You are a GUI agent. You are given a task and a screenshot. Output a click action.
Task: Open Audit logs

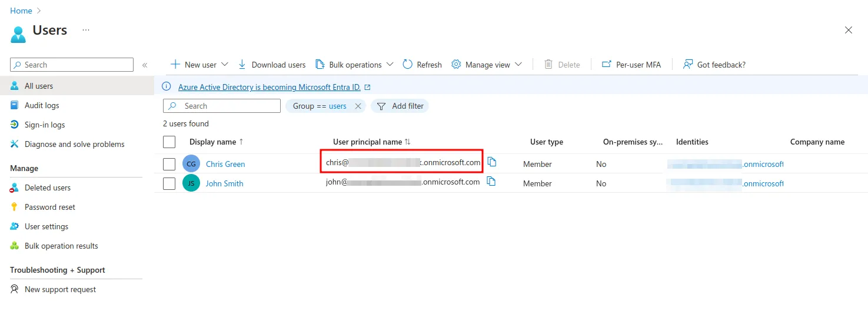click(42, 105)
